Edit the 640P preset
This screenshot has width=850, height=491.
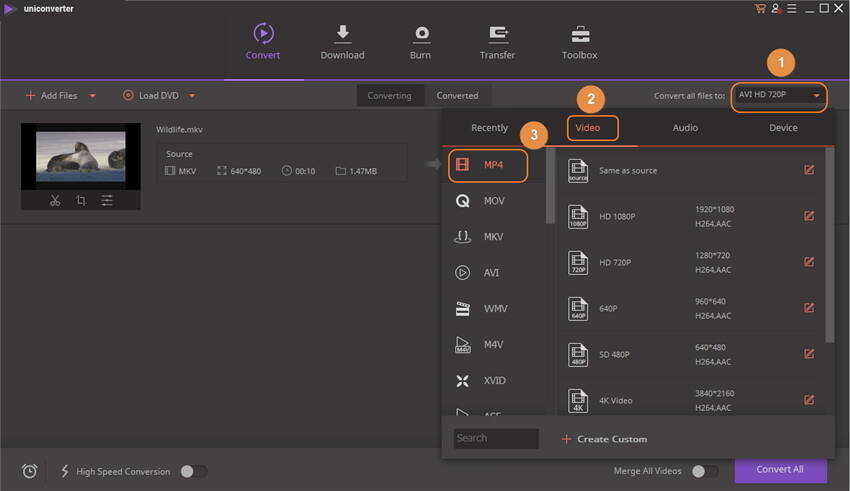[809, 308]
